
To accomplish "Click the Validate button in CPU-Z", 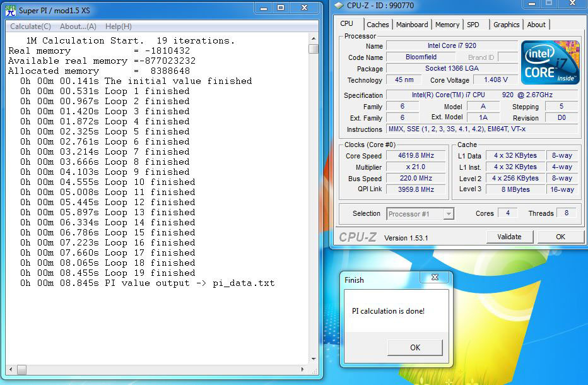I will tap(509, 237).
